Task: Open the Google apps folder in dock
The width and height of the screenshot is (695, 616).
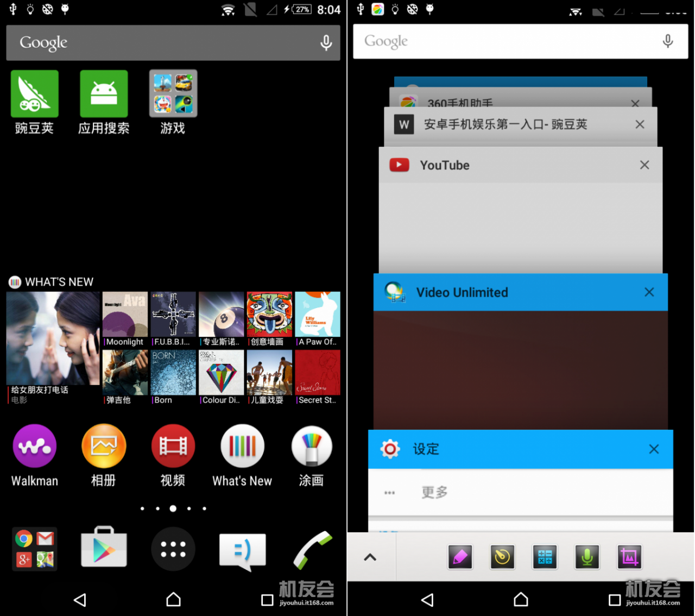Action: [34, 549]
